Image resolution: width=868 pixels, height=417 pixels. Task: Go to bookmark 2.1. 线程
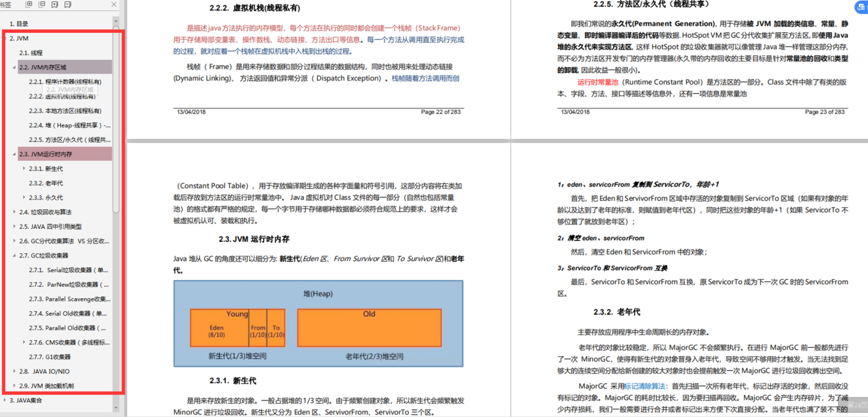31,53
